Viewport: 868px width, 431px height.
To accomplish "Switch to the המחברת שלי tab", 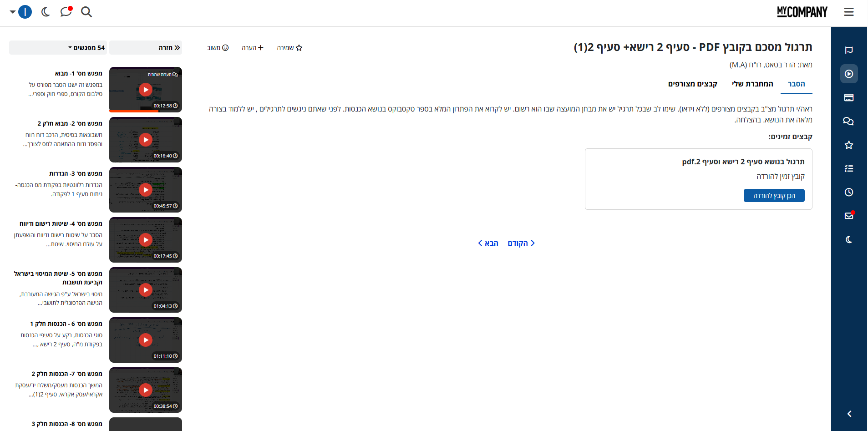I will 752,84.
